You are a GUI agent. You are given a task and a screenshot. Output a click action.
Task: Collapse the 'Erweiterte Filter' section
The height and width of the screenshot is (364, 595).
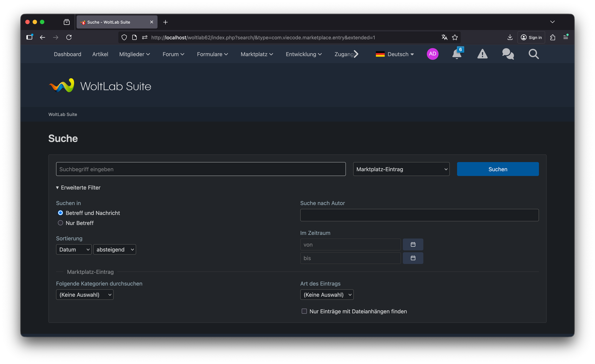[78, 188]
